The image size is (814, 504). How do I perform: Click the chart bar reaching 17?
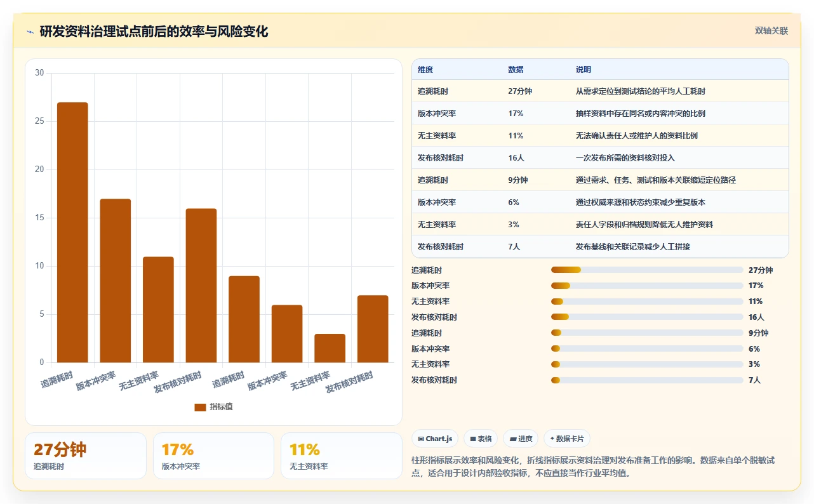(x=116, y=281)
